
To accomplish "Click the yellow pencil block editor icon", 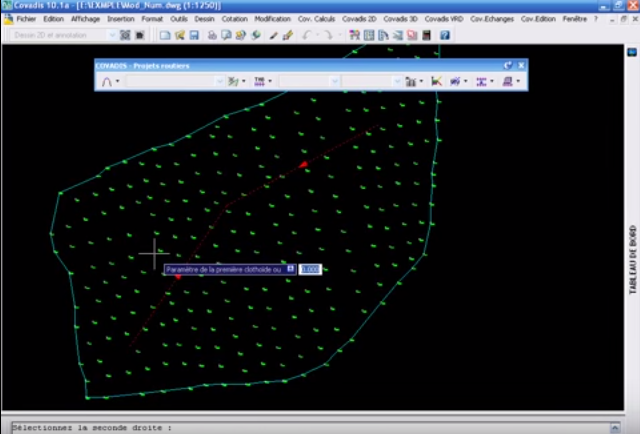I will pos(288,35).
